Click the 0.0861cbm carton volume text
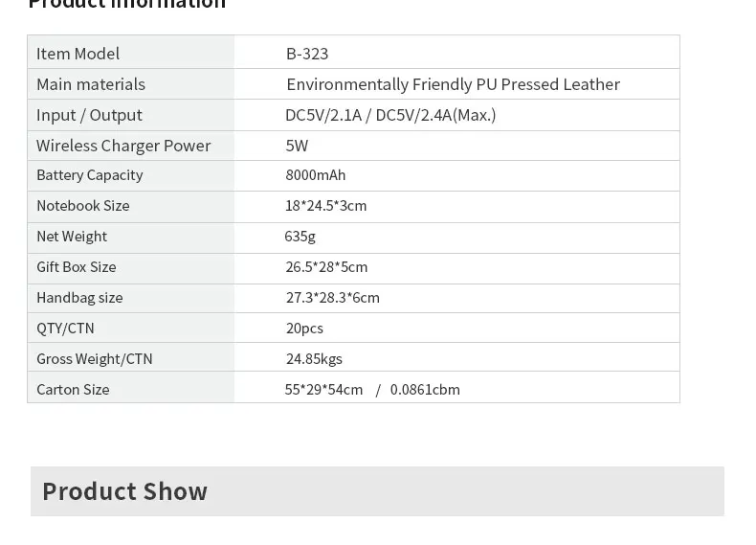The width and height of the screenshot is (756, 545). [425, 390]
